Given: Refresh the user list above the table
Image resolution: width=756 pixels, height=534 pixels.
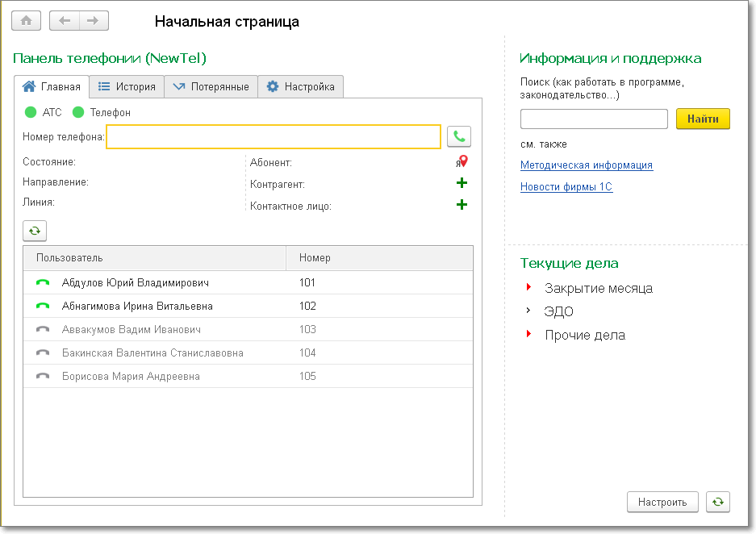Looking at the screenshot, I should pos(35,231).
